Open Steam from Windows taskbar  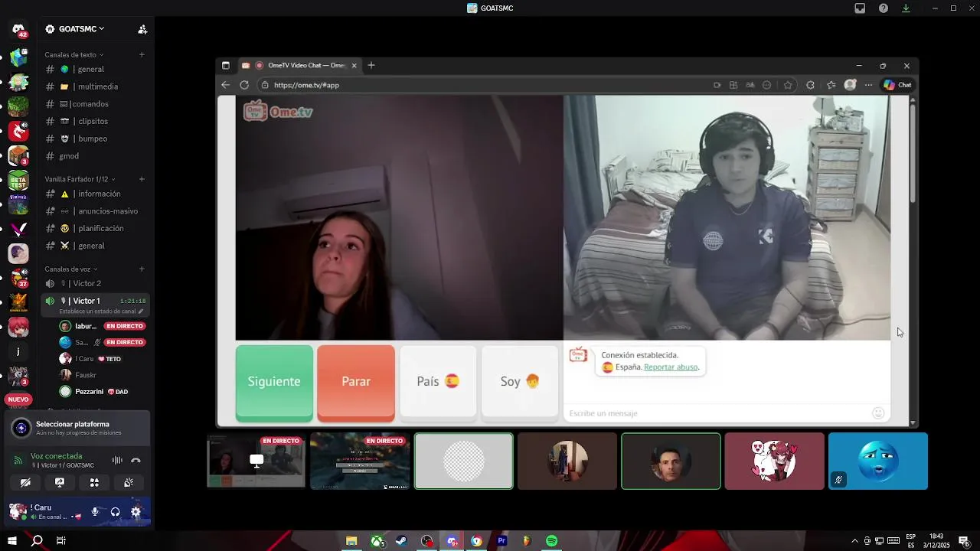(x=401, y=541)
